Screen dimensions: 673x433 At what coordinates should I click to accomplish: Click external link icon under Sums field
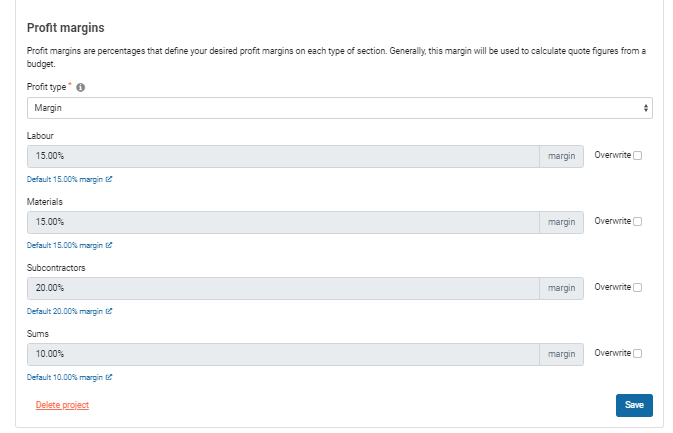click(109, 377)
